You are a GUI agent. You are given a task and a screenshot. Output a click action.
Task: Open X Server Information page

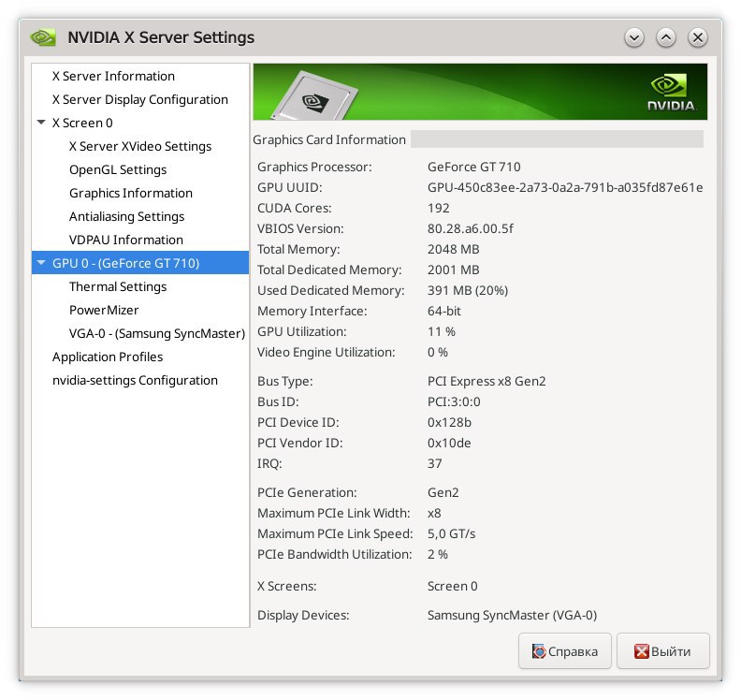tap(113, 76)
